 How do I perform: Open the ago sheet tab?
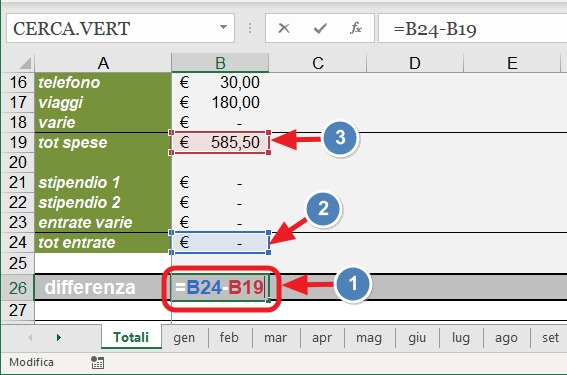tap(506, 337)
